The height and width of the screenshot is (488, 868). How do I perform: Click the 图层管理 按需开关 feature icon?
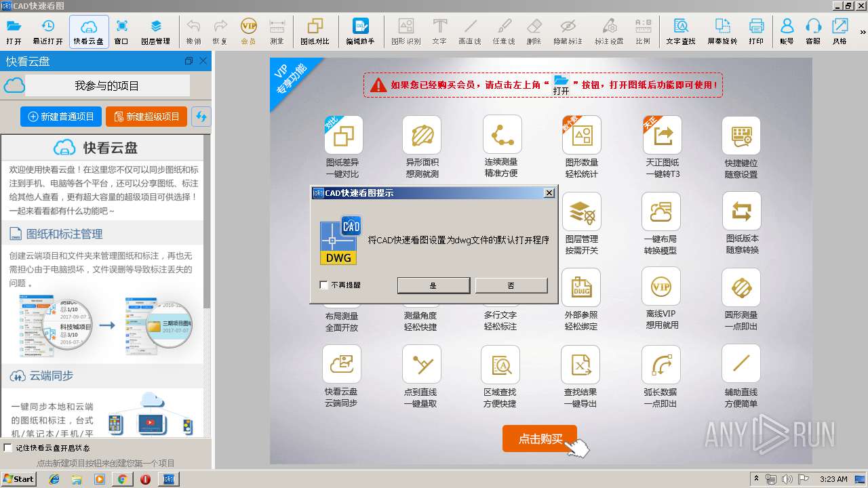click(582, 211)
